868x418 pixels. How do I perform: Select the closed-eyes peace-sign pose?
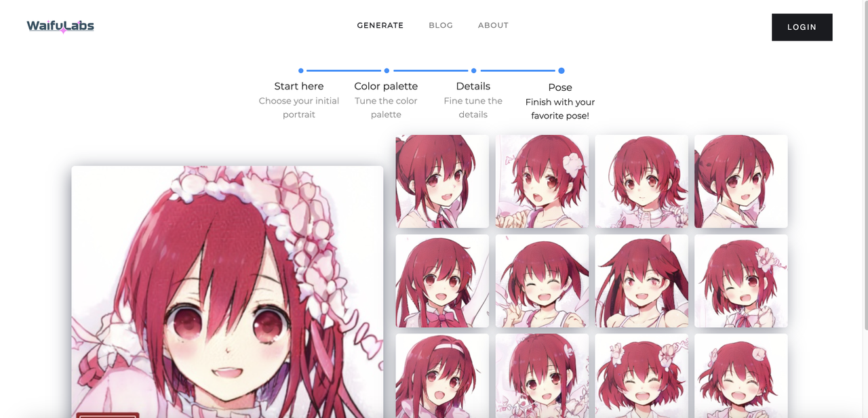point(542,280)
